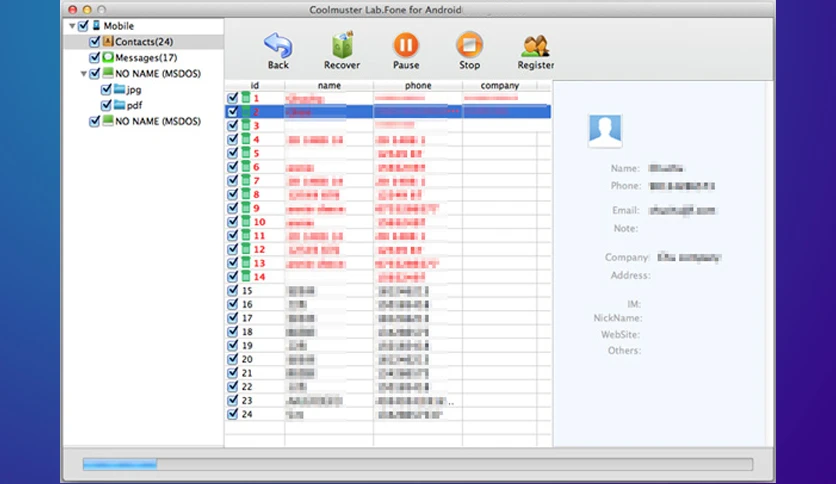The height and width of the screenshot is (484, 836).
Task: Click the pdf folder icon
Action: (119, 105)
